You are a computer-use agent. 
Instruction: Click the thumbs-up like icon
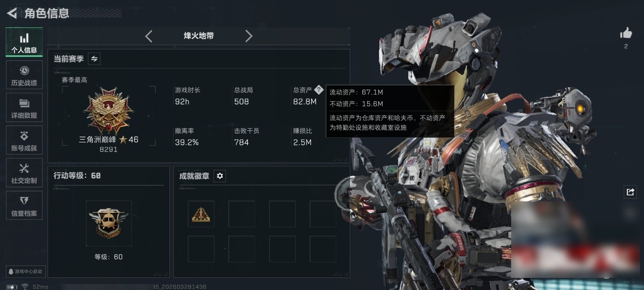click(626, 33)
